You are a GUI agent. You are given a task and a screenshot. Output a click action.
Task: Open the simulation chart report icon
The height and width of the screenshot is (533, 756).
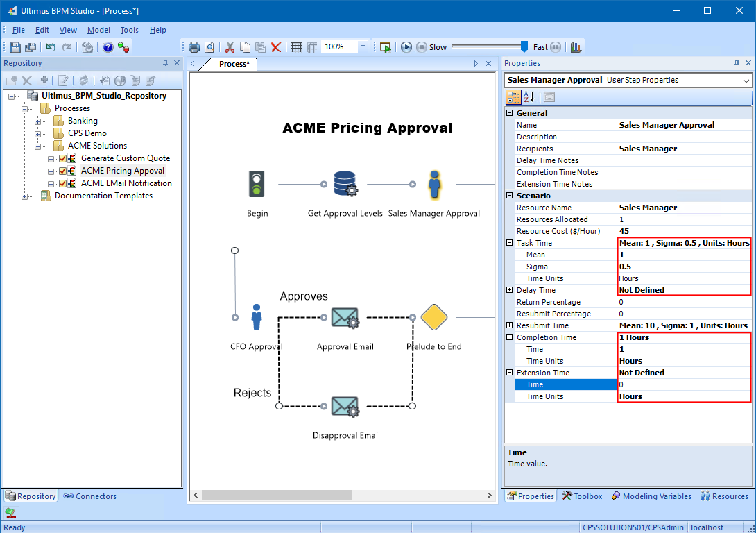(x=576, y=47)
